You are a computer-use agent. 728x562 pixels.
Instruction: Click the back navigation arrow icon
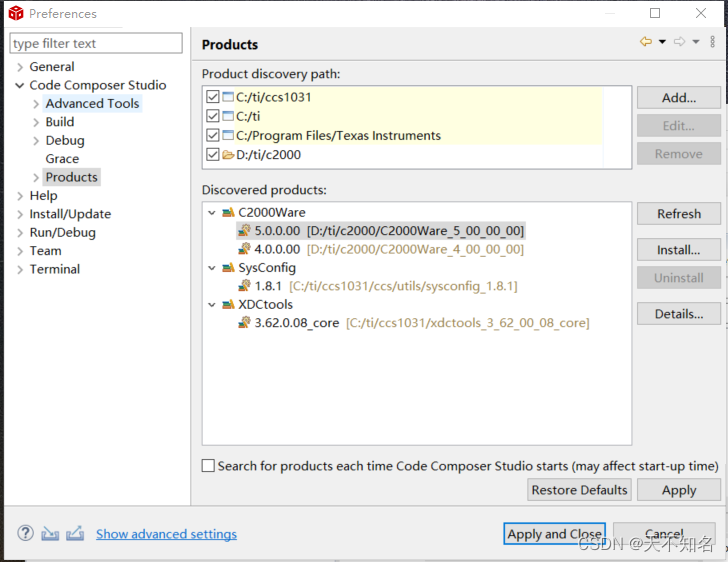click(646, 42)
